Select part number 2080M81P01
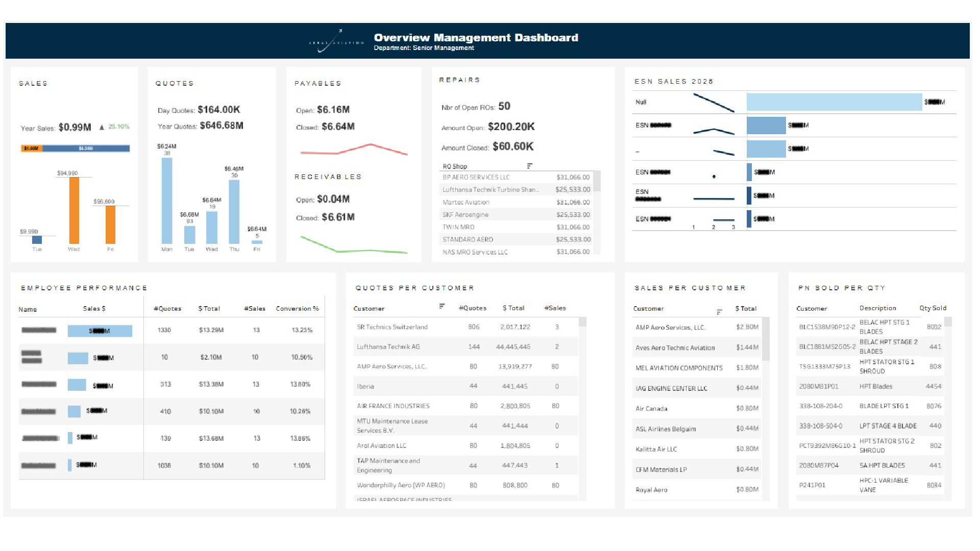Viewport: 980px width, 551px height. pos(819,386)
